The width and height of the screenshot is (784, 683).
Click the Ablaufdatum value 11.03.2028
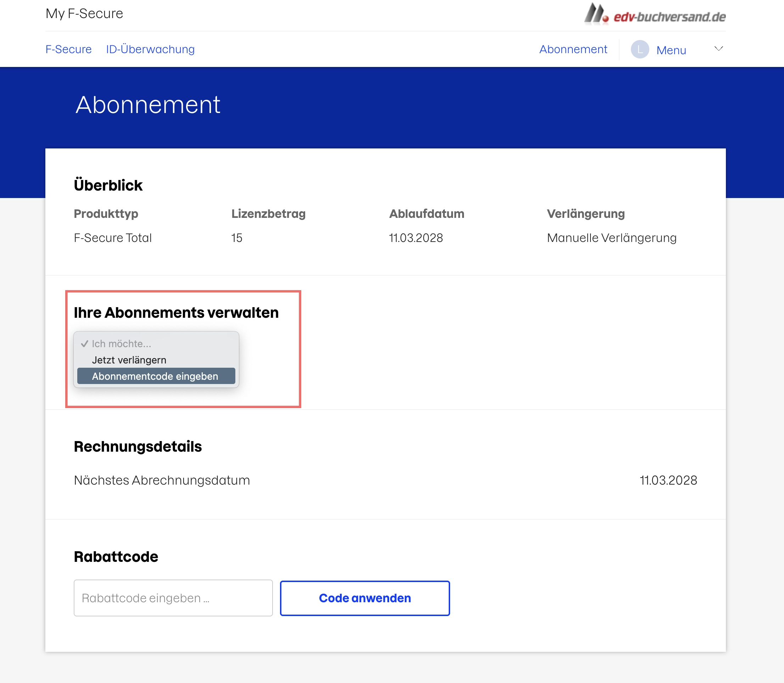[x=416, y=238]
